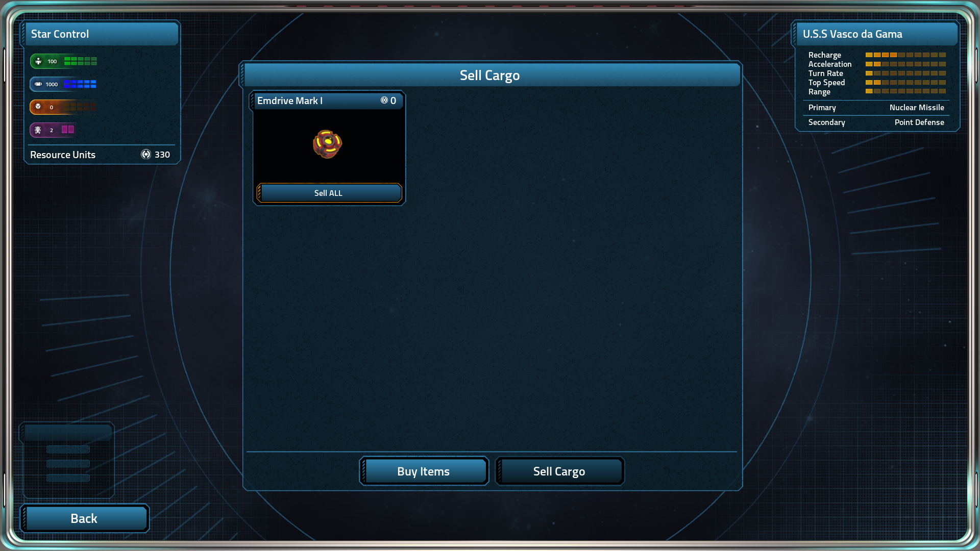Click the green crew capacity bar
The image size is (980, 551).
click(x=81, y=61)
